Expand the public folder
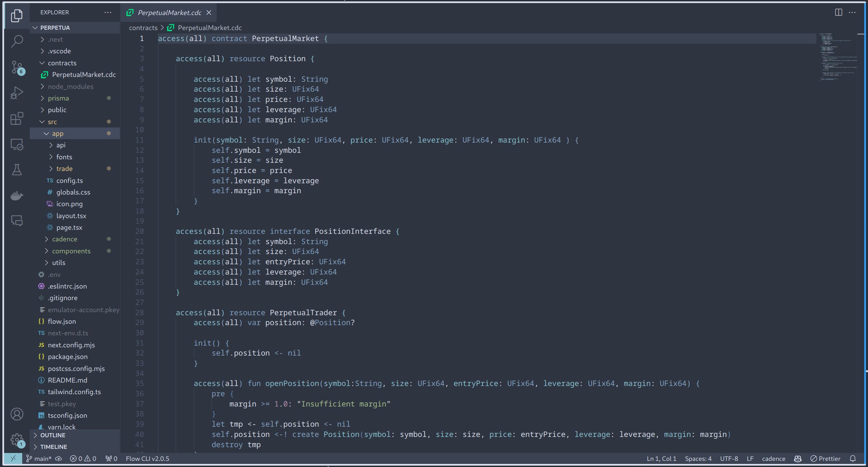 pyautogui.click(x=75, y=110)
